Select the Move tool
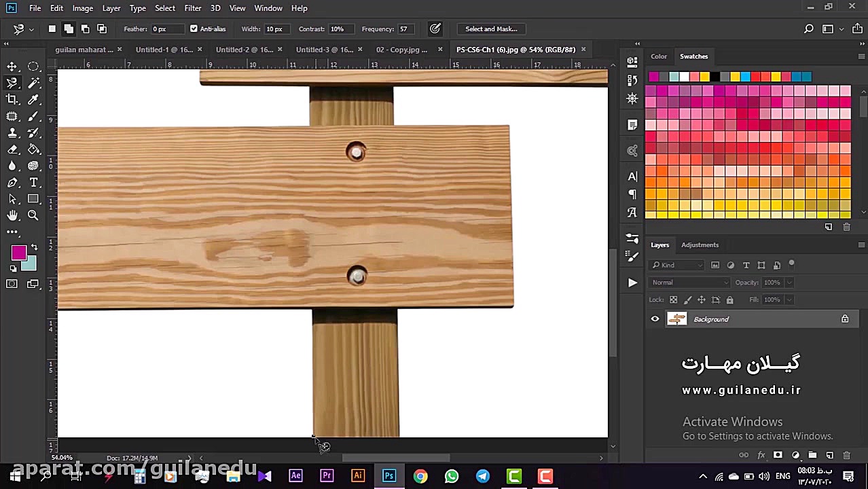Screen dimensions: 868x489 [x=12, y=67]
